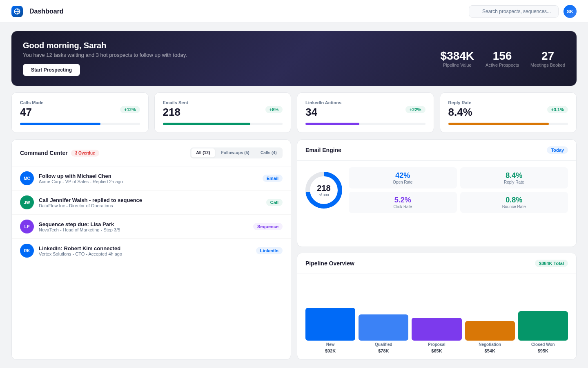Click the 27 Meetings Booked stat

(x=548, y=58)
